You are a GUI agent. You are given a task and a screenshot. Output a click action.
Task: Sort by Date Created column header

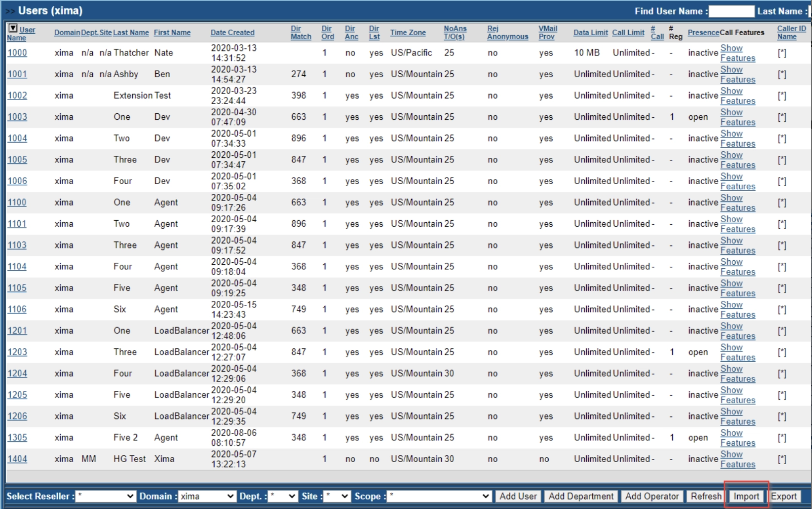tap(232, 33)
